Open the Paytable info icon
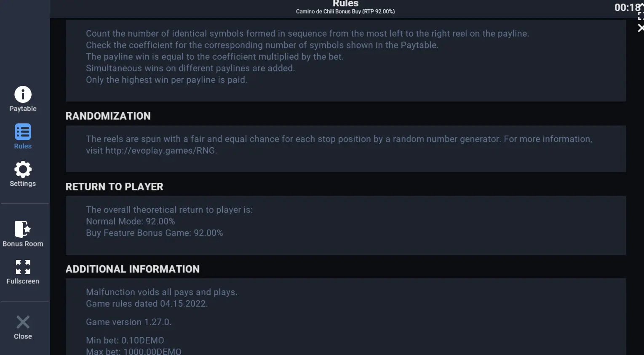The width and height of the screenshot is (644, 355). click(x=23, y=94)
